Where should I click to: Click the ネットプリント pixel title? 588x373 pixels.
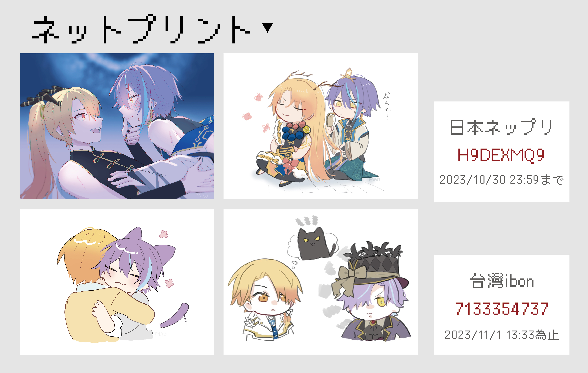(x=141, y=29)
